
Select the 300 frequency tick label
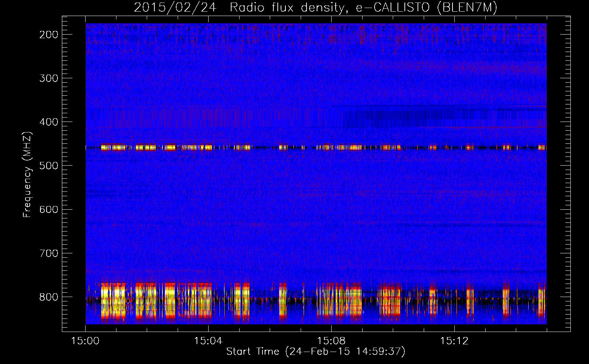click(48, 78)
